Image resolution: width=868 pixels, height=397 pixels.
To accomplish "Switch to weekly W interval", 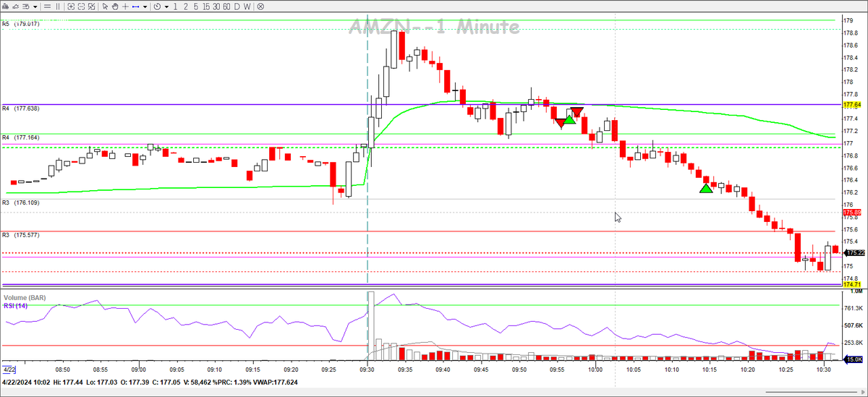I will click(247, 7).
